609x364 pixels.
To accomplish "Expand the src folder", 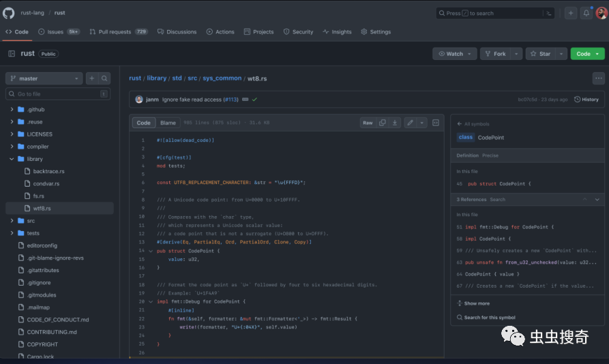I will click(12, 220).
